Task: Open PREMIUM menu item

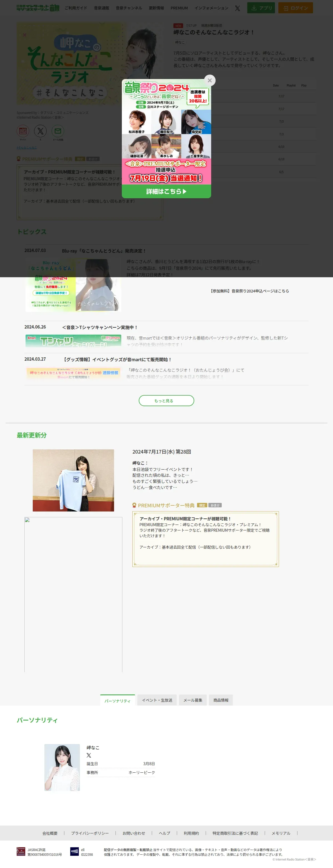Action: [x=179, y=8]
